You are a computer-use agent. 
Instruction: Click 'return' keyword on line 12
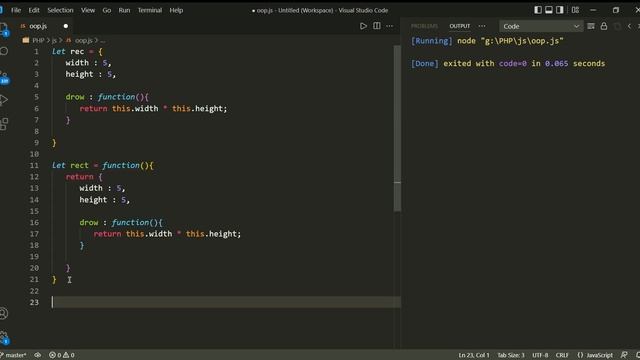[x=80, y=177]
